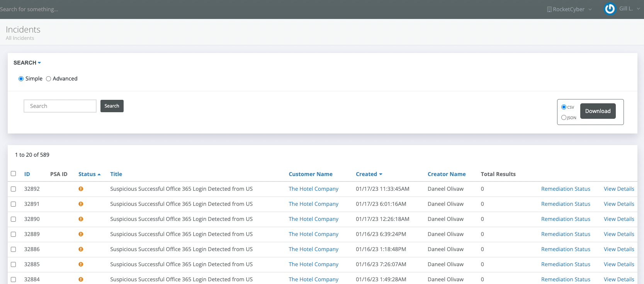Open the RocketCyber organization dropdown
Image resolution: width=644 pixels, height=284 pixels.
[590, 9]
